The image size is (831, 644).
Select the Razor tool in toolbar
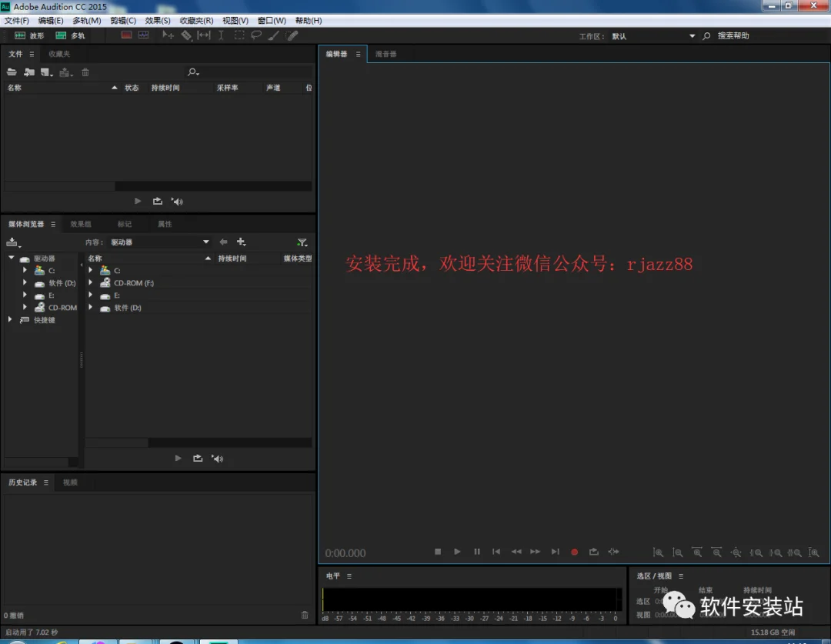coord(186,35)
